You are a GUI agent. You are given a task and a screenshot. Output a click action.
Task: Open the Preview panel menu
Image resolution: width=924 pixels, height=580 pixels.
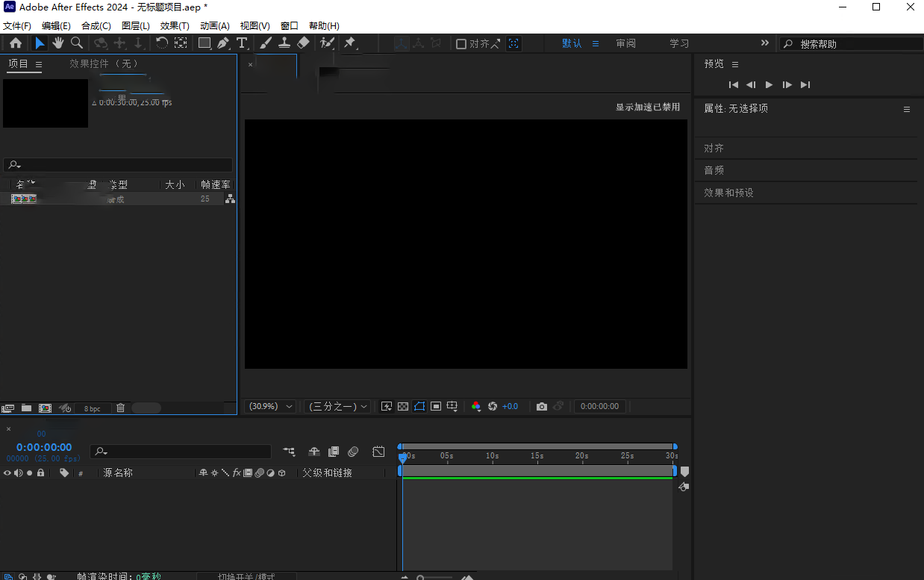point(735,64)
